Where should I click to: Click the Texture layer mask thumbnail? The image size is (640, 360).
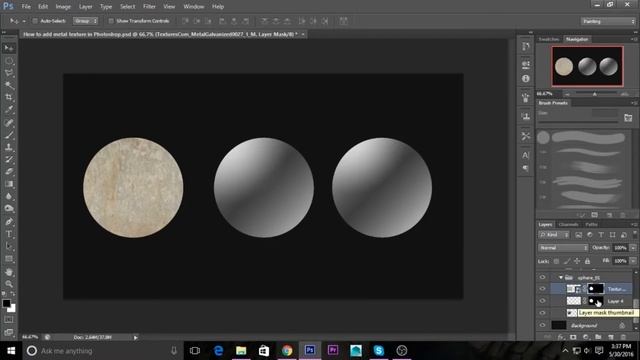point(596,289)
